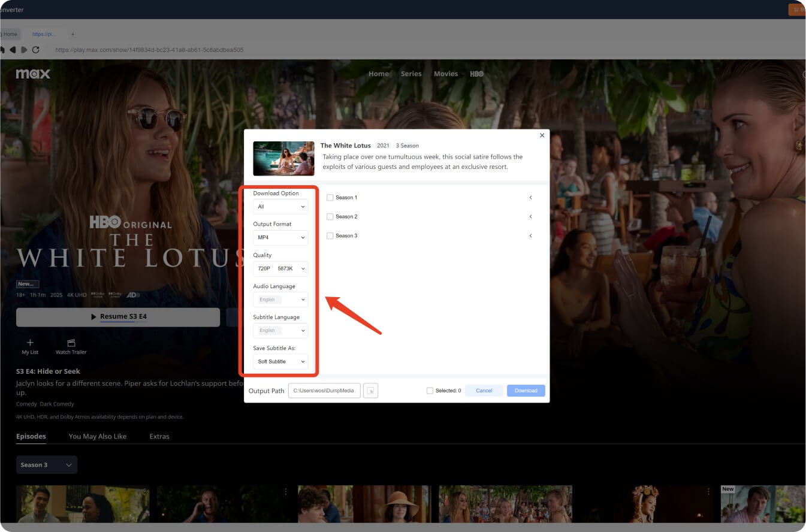Viewport: 806px width, 532px height.
Task: Check the Season 2 checkbox
Action: (330, 217)
